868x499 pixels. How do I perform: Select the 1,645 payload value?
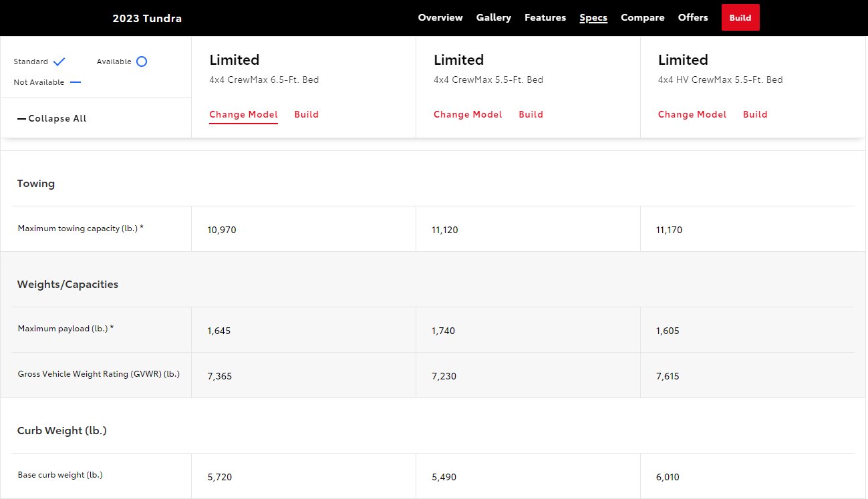pyautogui.click(x=219, y=331)
